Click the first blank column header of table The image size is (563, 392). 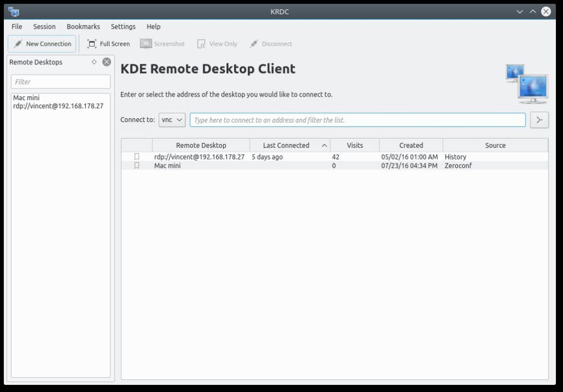[137, 145]
